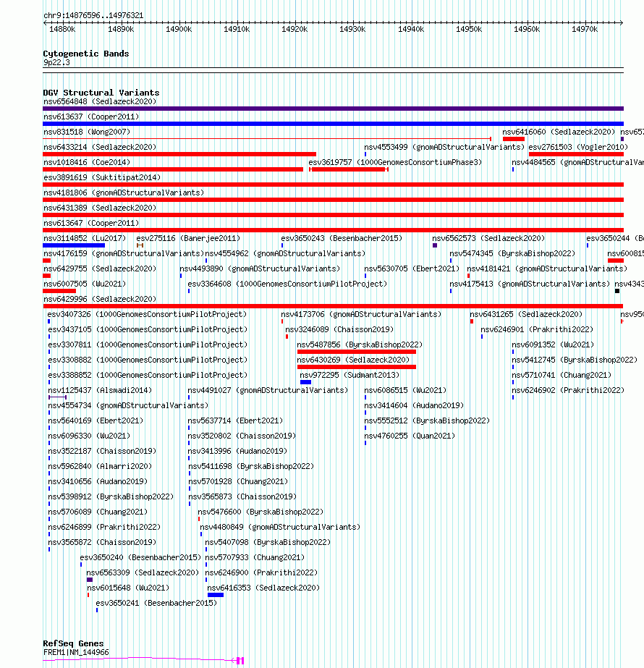Image resolution: width=644 pixels, height=668 pixels.
Task: Click nsv972295 (Sudmant2013) label
Action: 349,376
